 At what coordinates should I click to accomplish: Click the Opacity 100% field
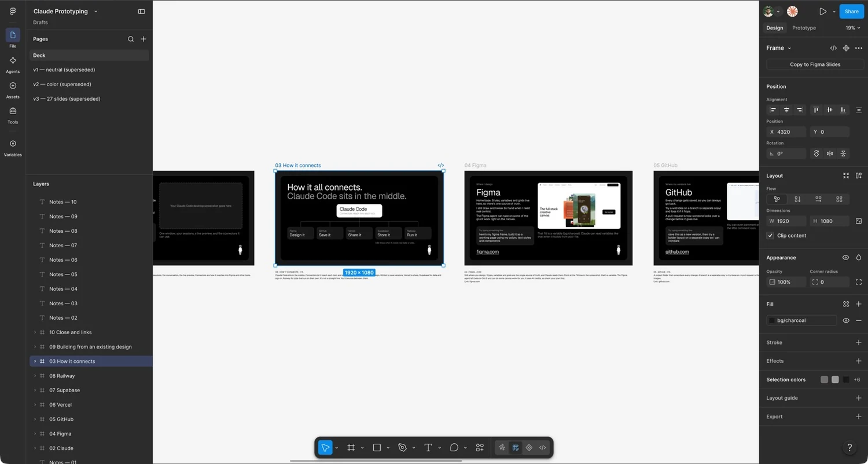[x=786, y=282]
